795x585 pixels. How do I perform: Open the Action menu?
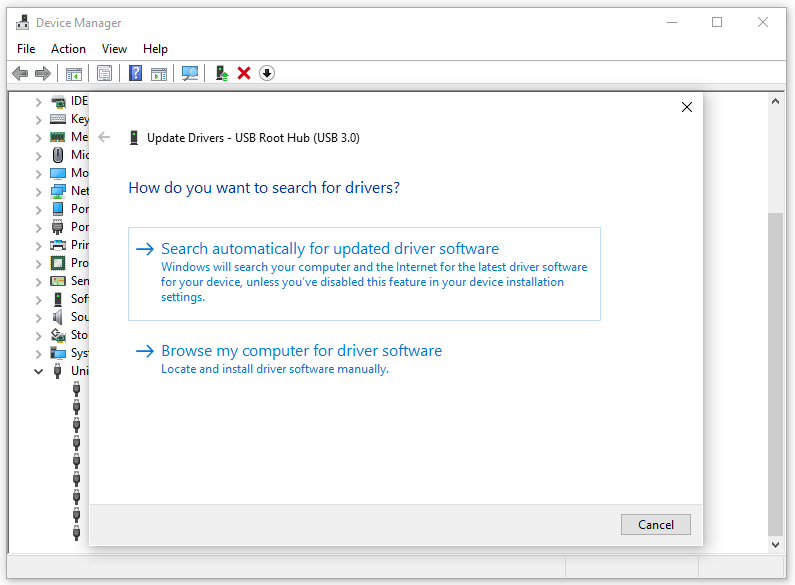pos(68,48)
